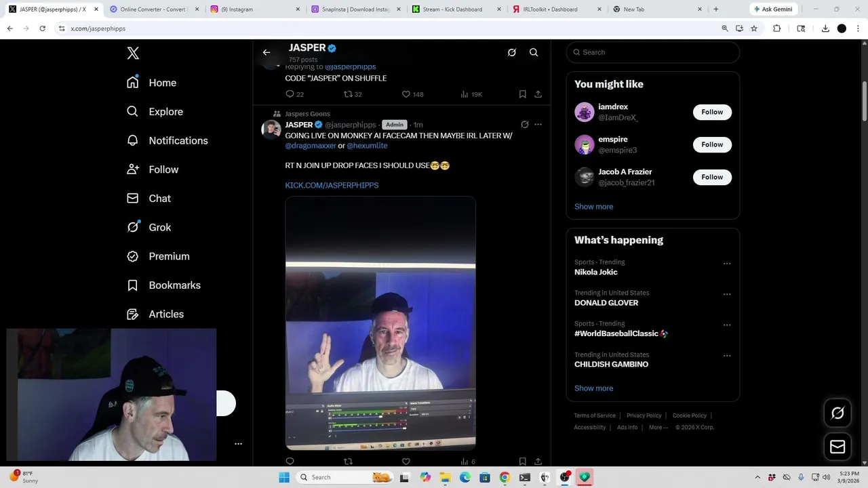Switch to Instagram browser tab
Screen dimensions: 868x488
point(256,9)
